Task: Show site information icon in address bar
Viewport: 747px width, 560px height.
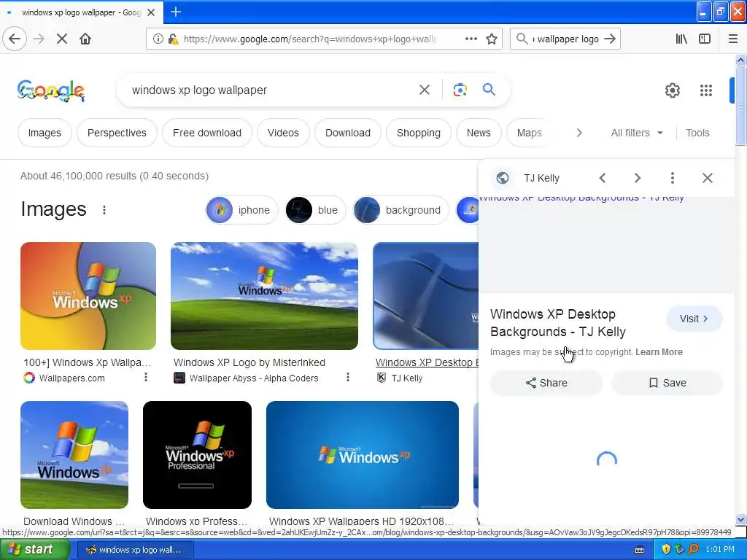Action: pyautogui.click(x=158, y=39)
